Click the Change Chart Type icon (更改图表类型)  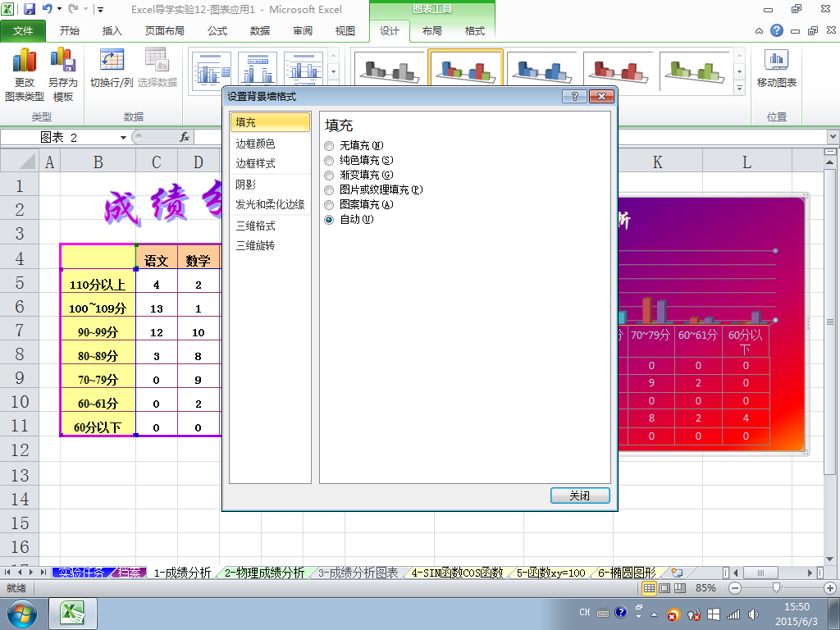coord(24,75)
